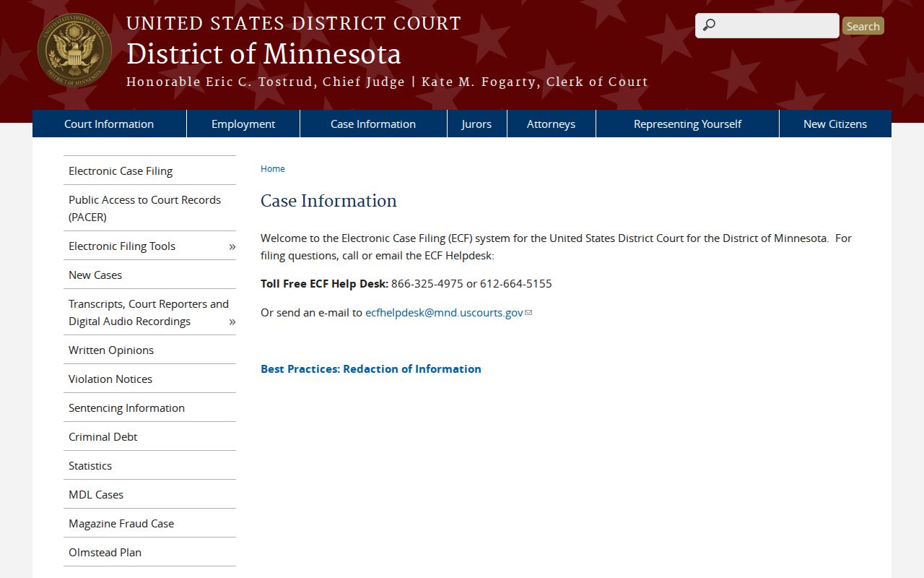
Task: Open the Violation Notices sidebar link
Action: tap(149, 379)
